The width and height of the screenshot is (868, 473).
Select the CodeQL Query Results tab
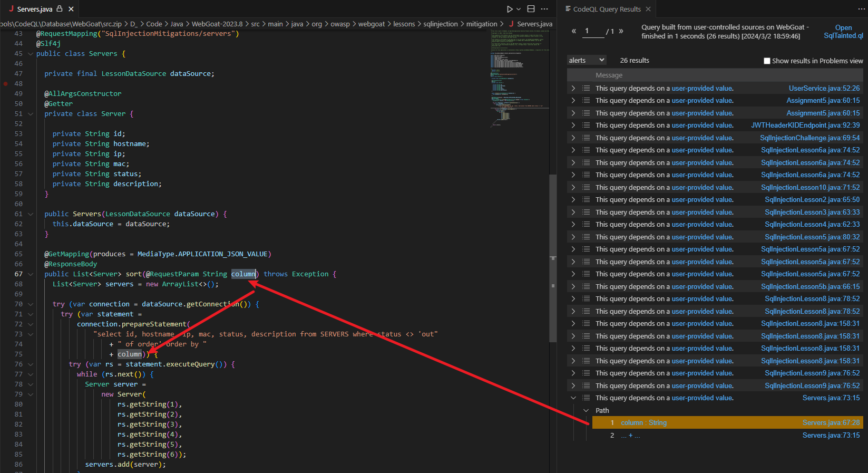click(x=607, y=9)
